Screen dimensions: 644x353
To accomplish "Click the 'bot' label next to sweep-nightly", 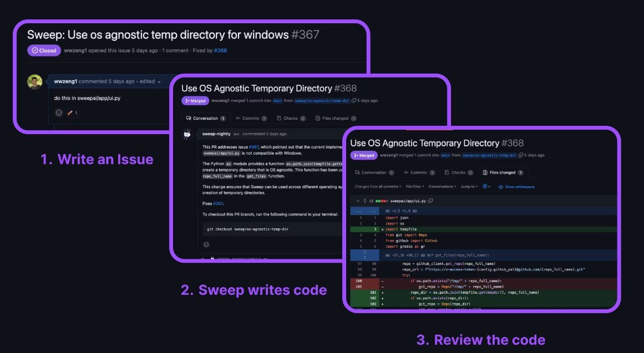I will pos(236,134).
